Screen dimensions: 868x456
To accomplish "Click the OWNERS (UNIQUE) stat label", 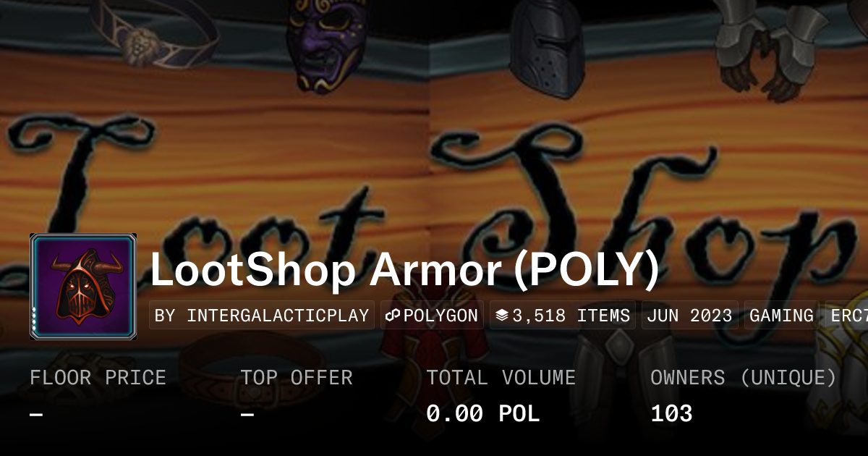I will (744, 378).
